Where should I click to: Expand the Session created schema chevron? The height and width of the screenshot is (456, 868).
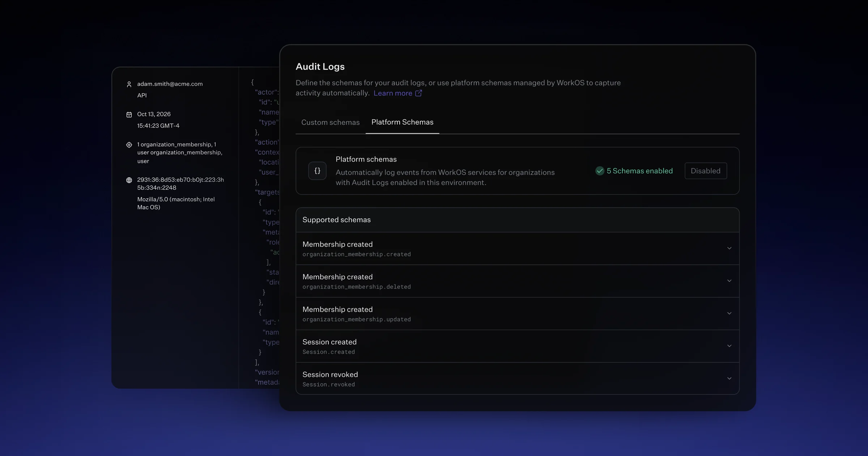point(729,346)
